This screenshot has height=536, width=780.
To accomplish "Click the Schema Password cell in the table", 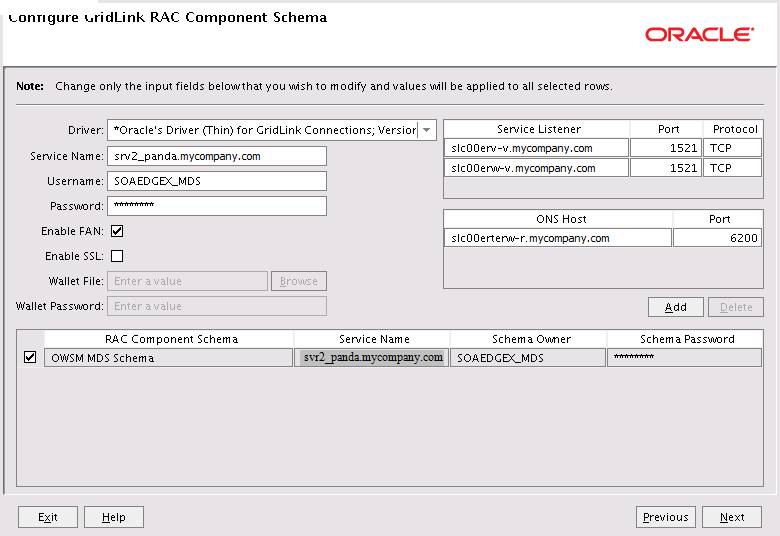I will [x=684, y=358].
